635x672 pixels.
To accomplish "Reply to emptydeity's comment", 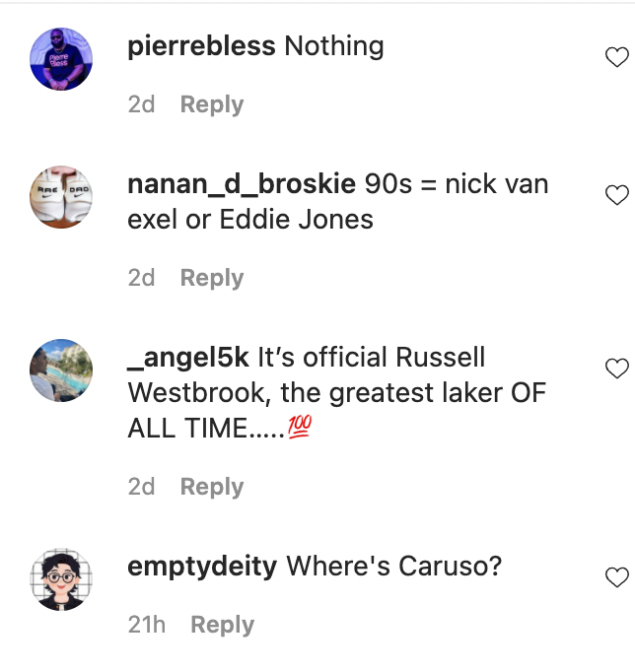I will tap(222, 625).
